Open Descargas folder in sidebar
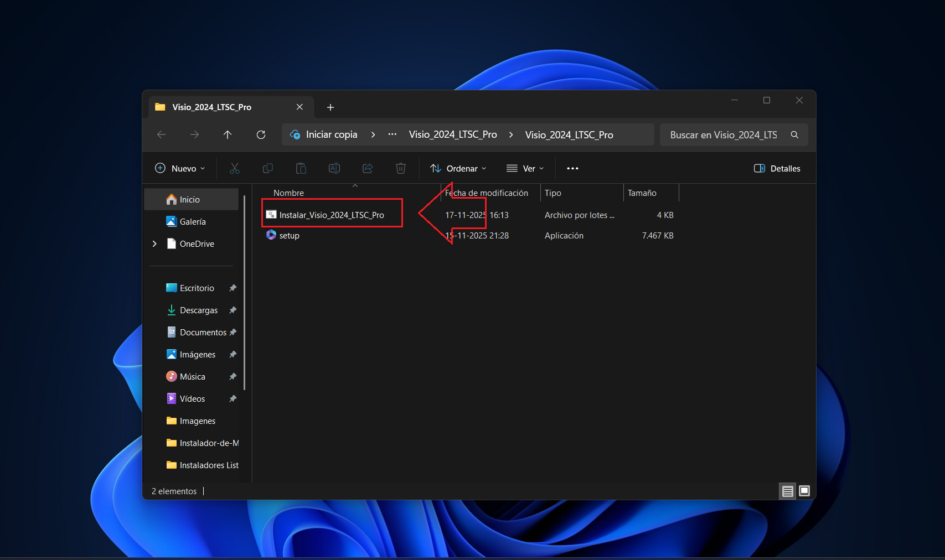Screen dimensions: 945x560 (192, 310)
